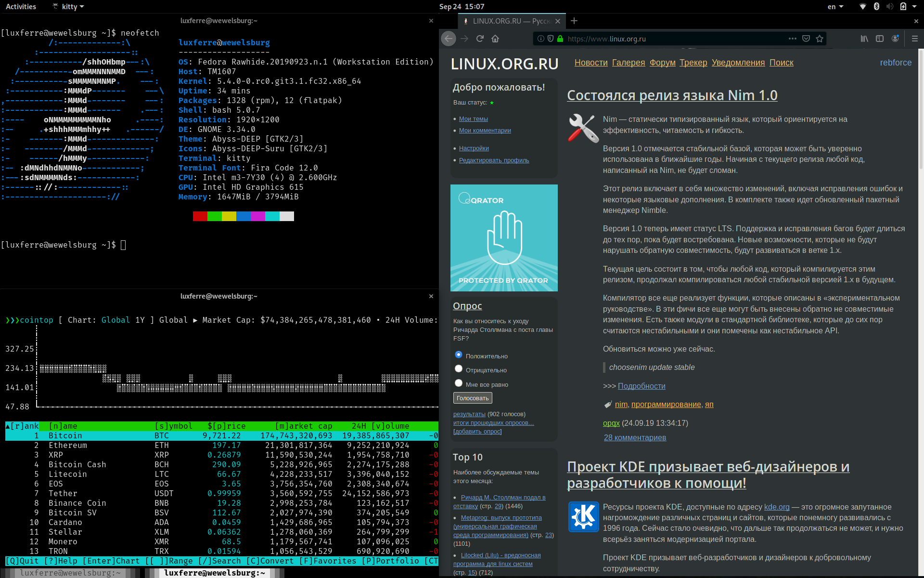This screenshot has width=924, height=578.
Task: Go to Трекер section
Action: coord(693,63)
